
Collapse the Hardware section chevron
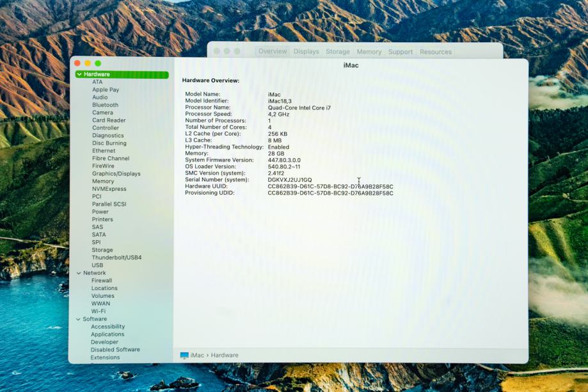click(x=79, y=75)
